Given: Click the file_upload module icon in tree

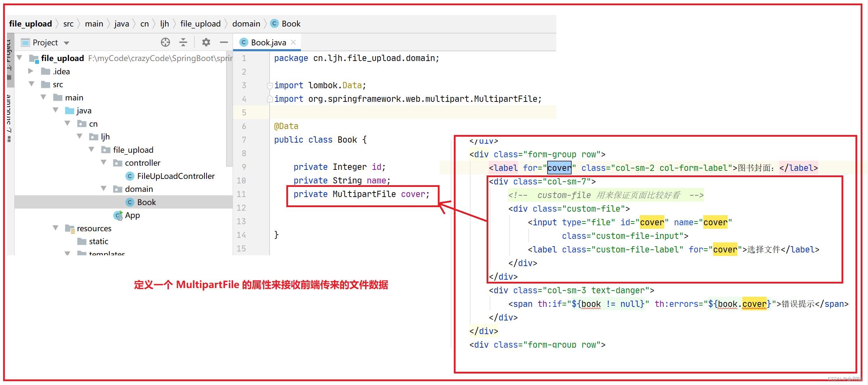Looking at the screenshot, I should 34,59.
